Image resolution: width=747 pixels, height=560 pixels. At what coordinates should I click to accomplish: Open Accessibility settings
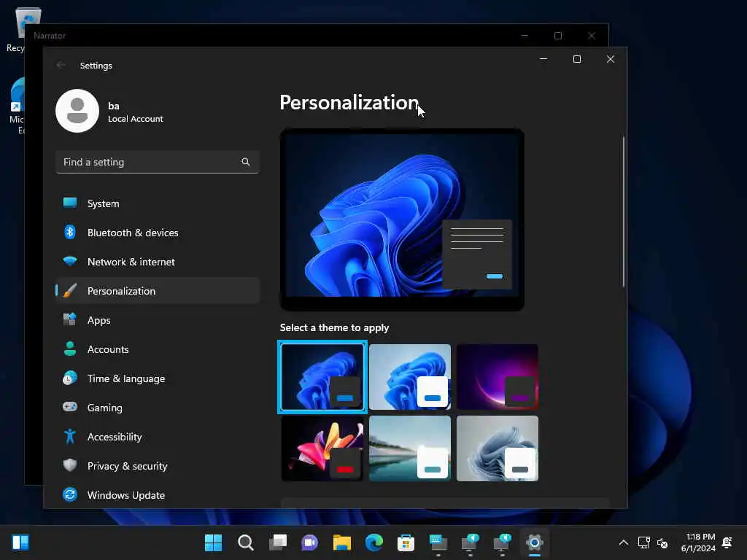(158, 437)
